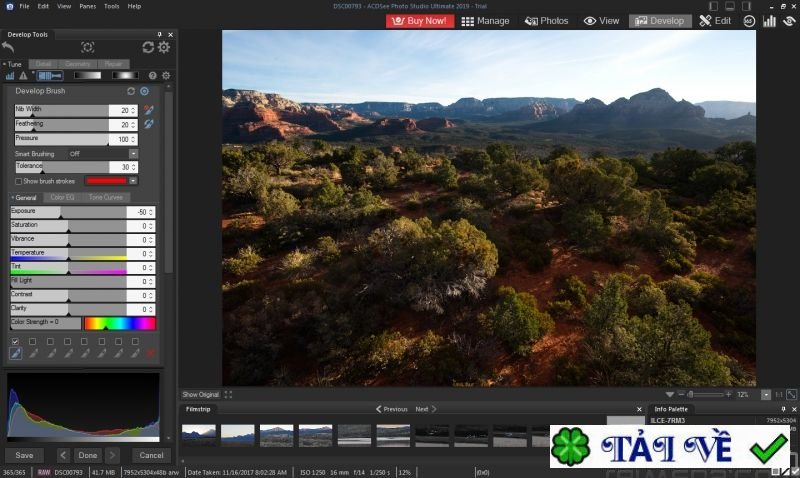Image resolution: width=800 pixels, height=478 pixels.
Task: Open brush stroke color dropdown
Action: (x=133, y=181)
